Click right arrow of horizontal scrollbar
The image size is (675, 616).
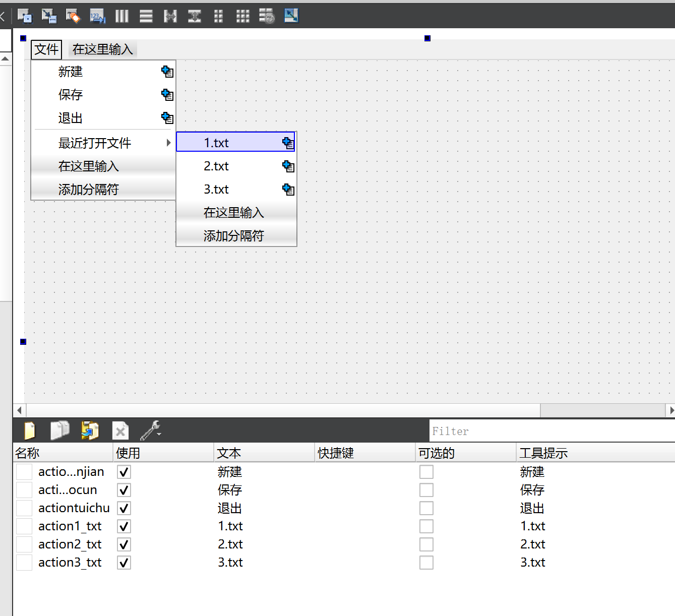(x=671, y=410)
